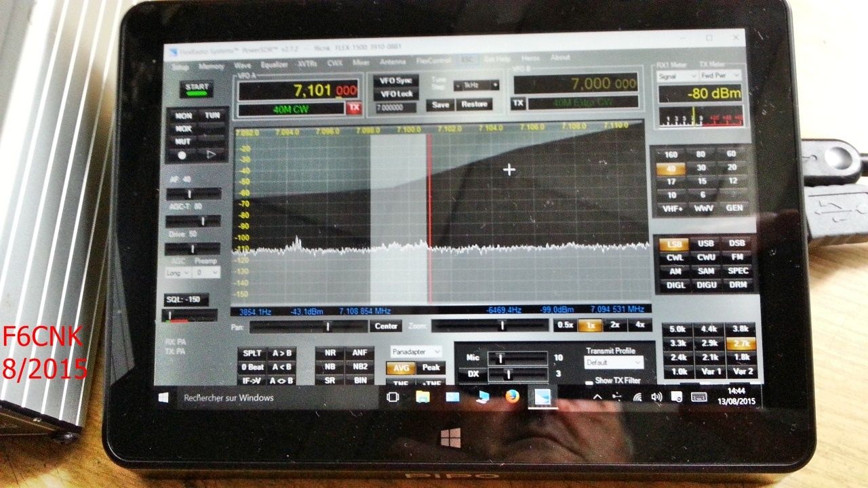Open the volume tray icon
The width and height of the screenshot is (868, 488).
pyautogui.click(x=656, y=397)
